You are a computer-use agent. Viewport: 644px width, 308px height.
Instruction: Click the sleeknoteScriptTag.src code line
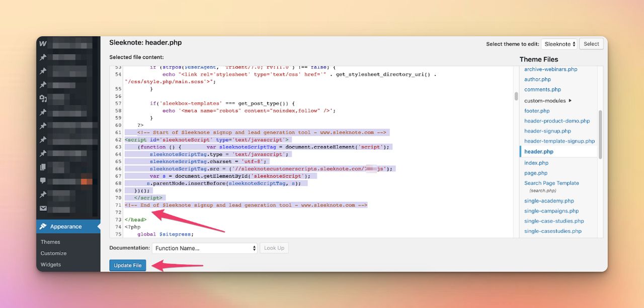click(272, 169)
